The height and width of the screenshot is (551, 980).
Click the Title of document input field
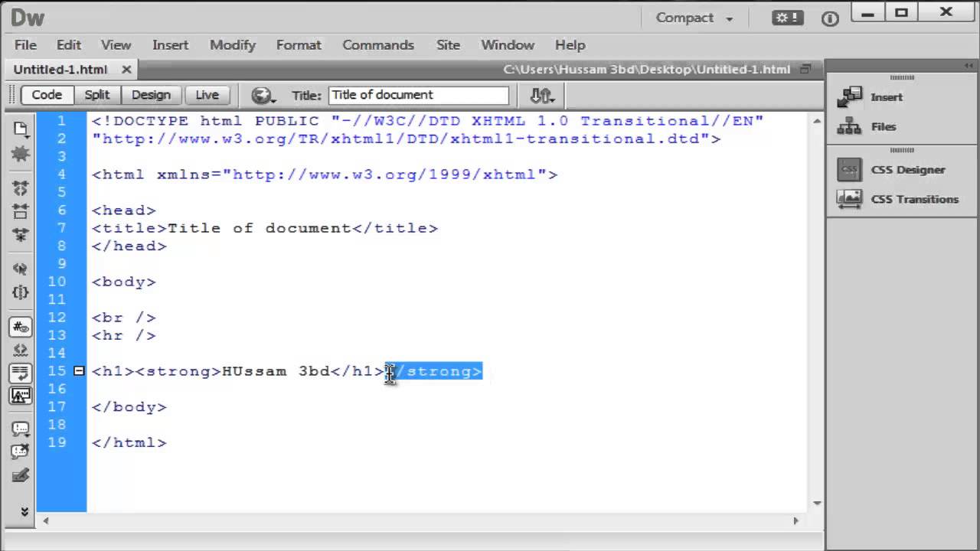click(419, 95)
